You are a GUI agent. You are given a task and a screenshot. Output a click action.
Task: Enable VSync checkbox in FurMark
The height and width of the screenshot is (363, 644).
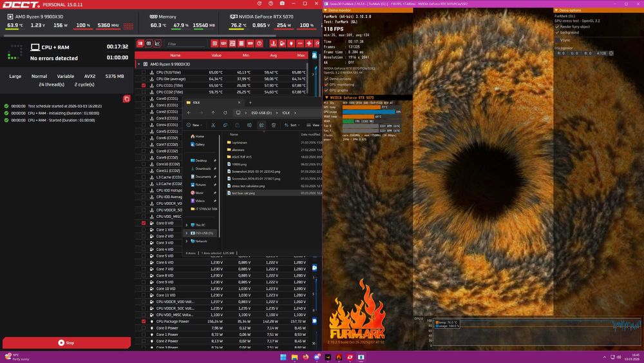point(557,40)
